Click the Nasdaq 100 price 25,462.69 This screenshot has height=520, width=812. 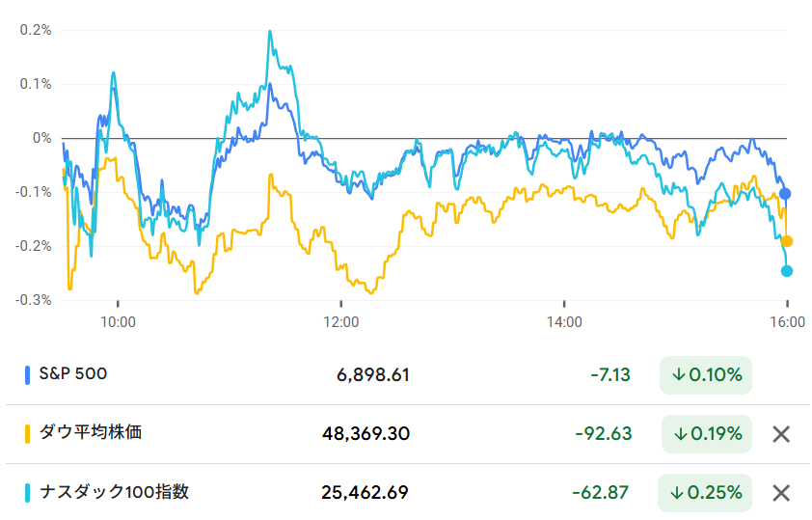point(365,493)
